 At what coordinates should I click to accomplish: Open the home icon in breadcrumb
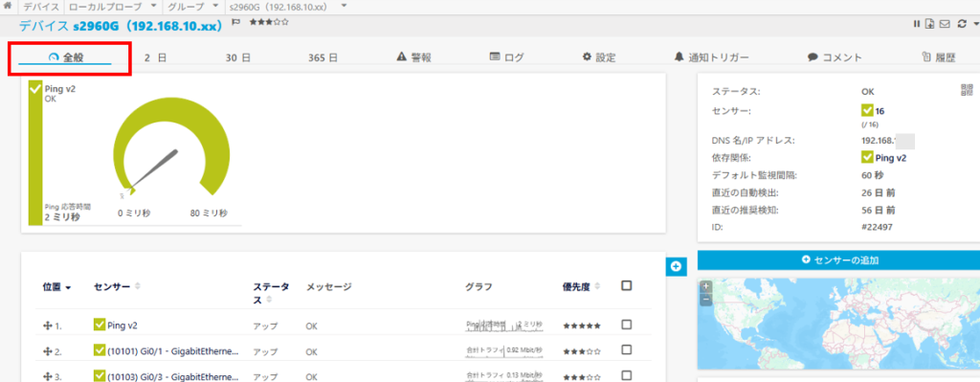tap(8, 7)
